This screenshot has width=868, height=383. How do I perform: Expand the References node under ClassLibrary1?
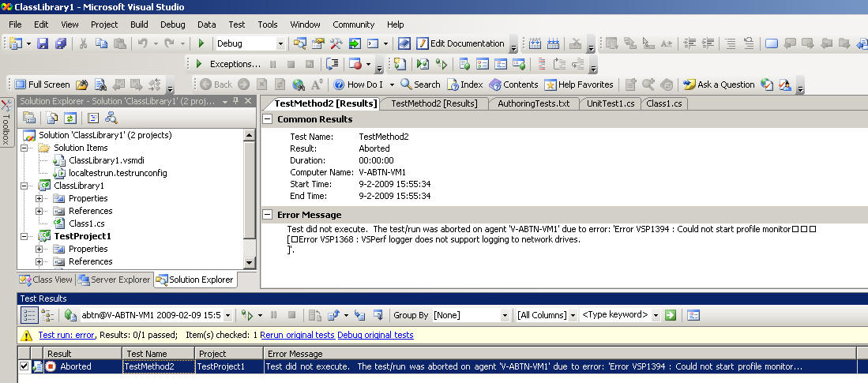(39, 211)
